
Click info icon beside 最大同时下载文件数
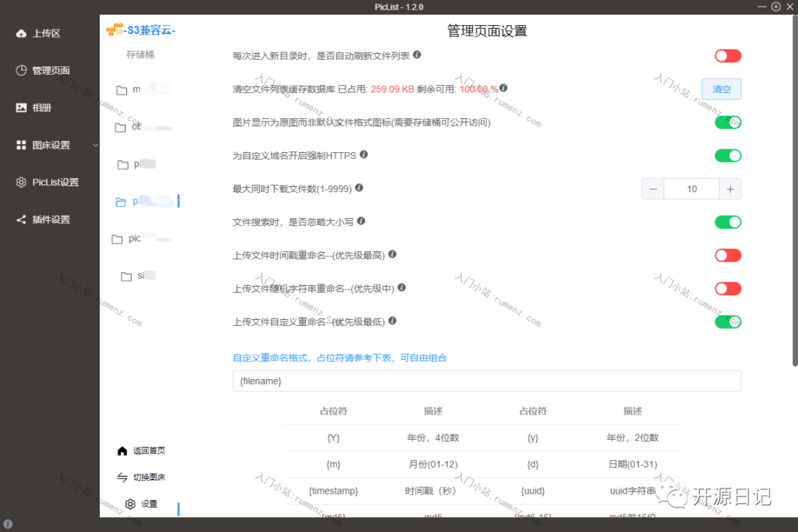click(359, 188)
